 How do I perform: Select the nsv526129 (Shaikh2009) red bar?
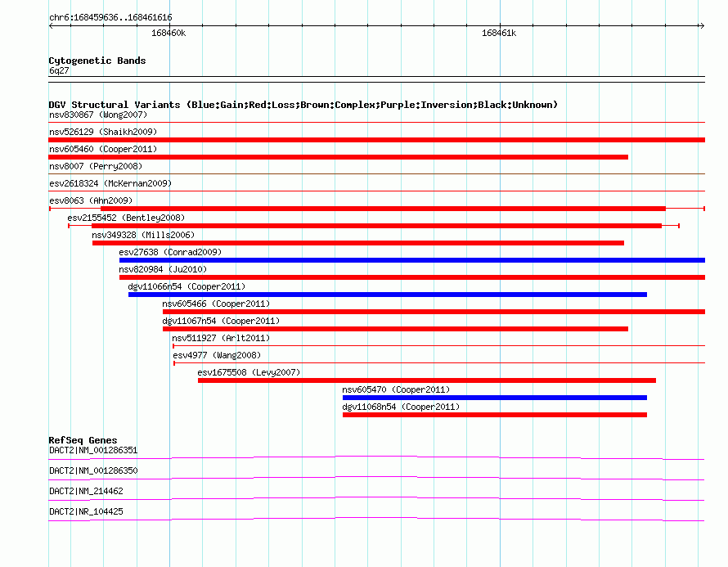click(x=376, y=140)
